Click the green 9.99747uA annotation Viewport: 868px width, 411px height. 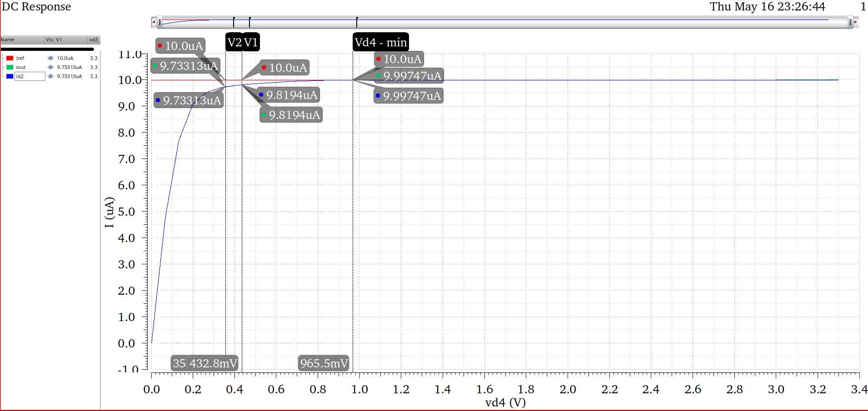[x=409, y=75]
